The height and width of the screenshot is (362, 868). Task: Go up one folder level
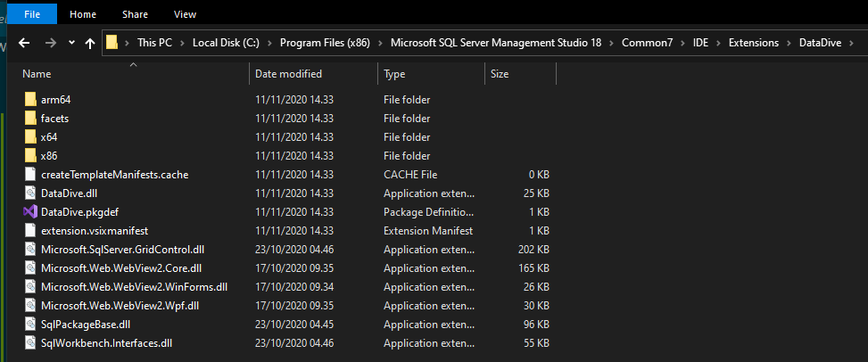90,43
